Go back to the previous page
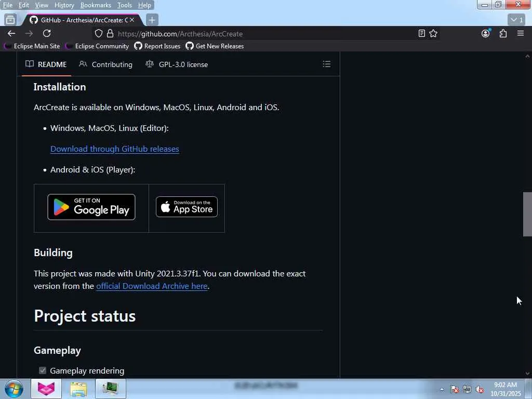 coord(11,33)
